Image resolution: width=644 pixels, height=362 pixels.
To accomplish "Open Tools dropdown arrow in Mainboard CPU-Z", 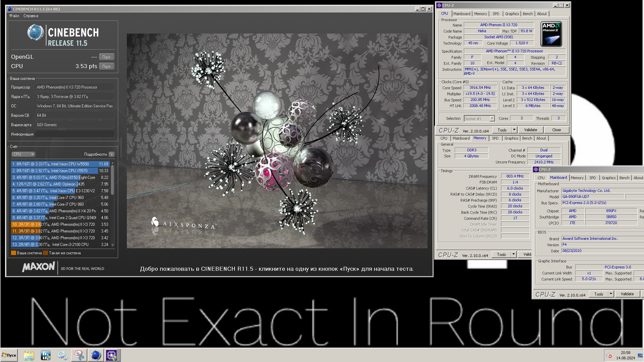I will point(611,294).
